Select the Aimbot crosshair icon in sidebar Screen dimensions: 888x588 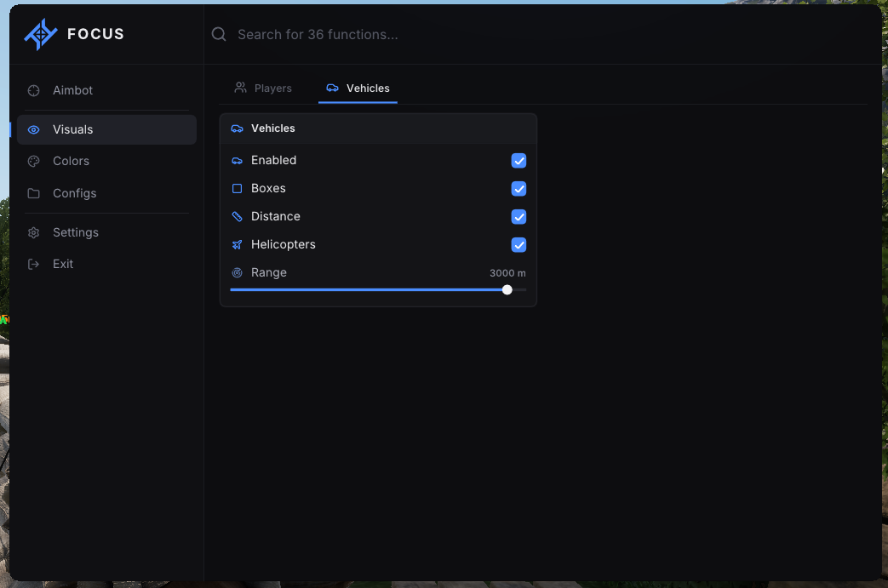(33, 90)
